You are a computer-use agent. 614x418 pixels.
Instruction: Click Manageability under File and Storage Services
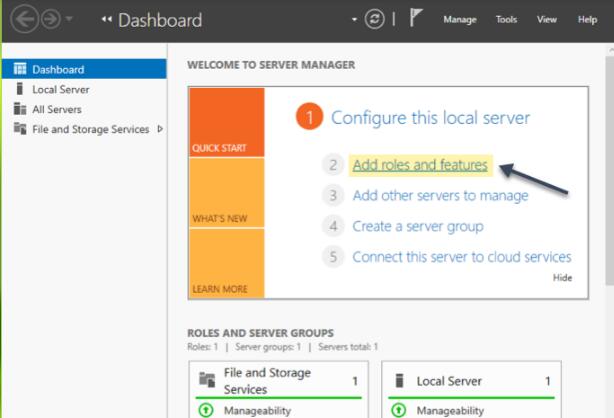pyautogui.click(x=257, y=411)
